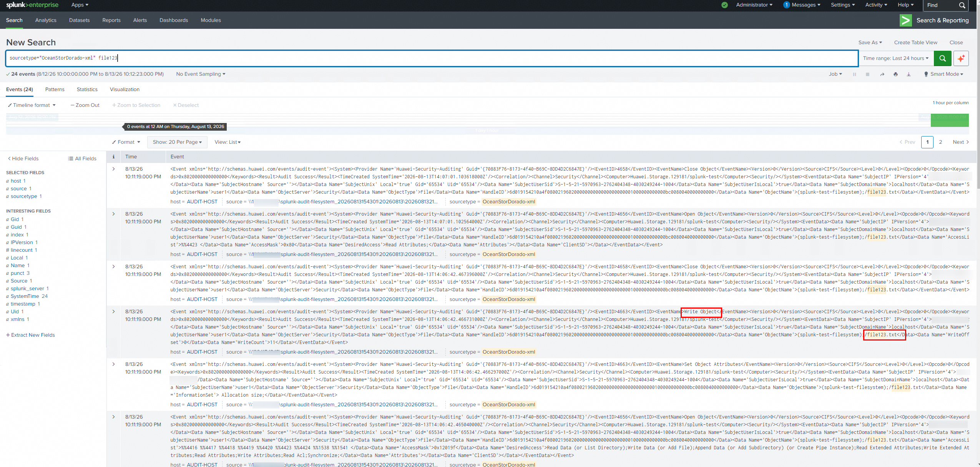Switch to the Statistics results tab
Image resolution: width=980 pixels, height=467 pixels.
(87, 90)
